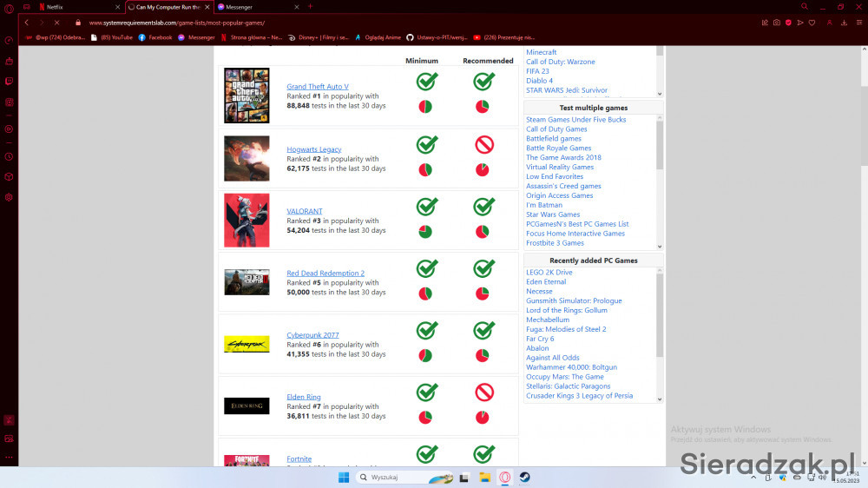The width and height of the screenshot is (868, 488).
Task: Click the Opera GX icon in the taskbar
Action: [505, 477]
